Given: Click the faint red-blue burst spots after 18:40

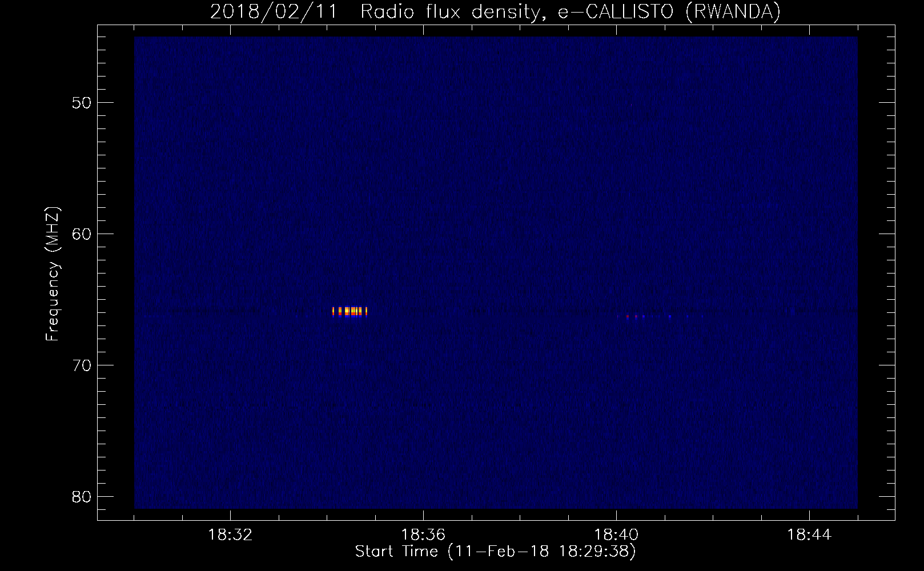Looking at the screenshot, I should point(660,316).
